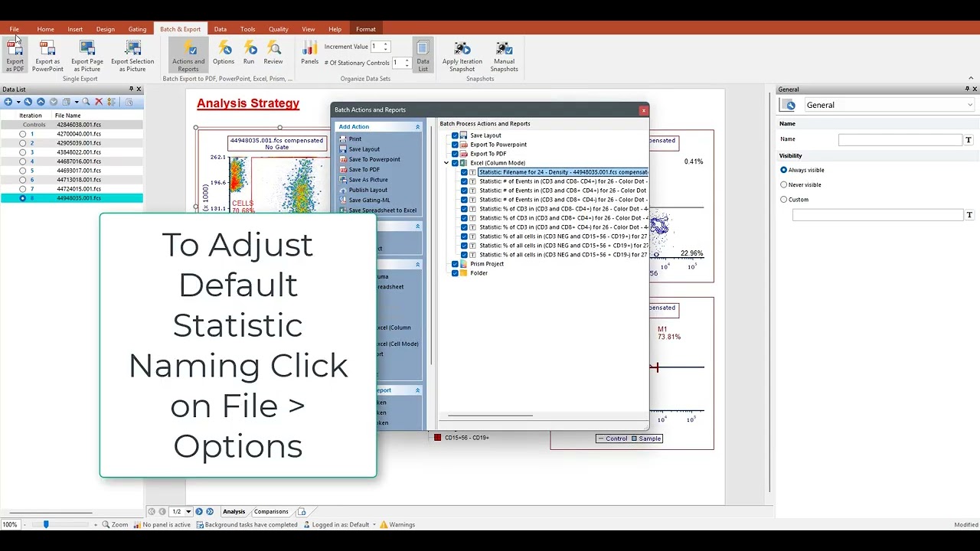The width and height of the screenshot is (980, 551).
Task: Click the wrench icon in Data List toolbar
Action: click(x=28, y=102)
